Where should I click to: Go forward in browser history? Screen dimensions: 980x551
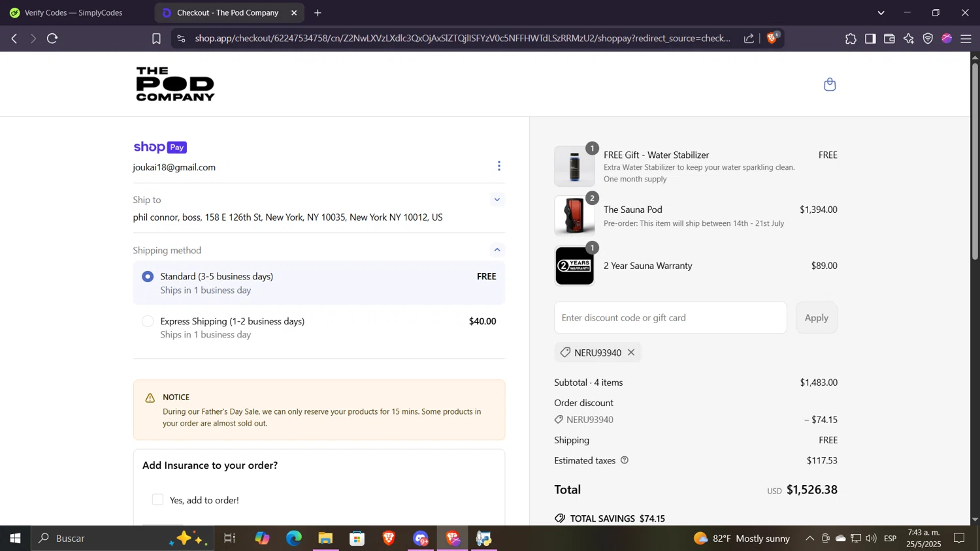33,39
